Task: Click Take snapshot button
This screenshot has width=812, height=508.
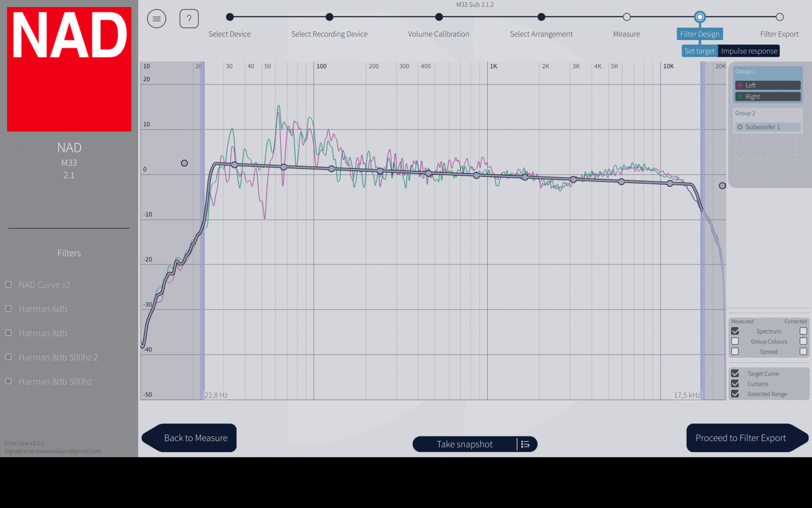Action: coord(464,444)
